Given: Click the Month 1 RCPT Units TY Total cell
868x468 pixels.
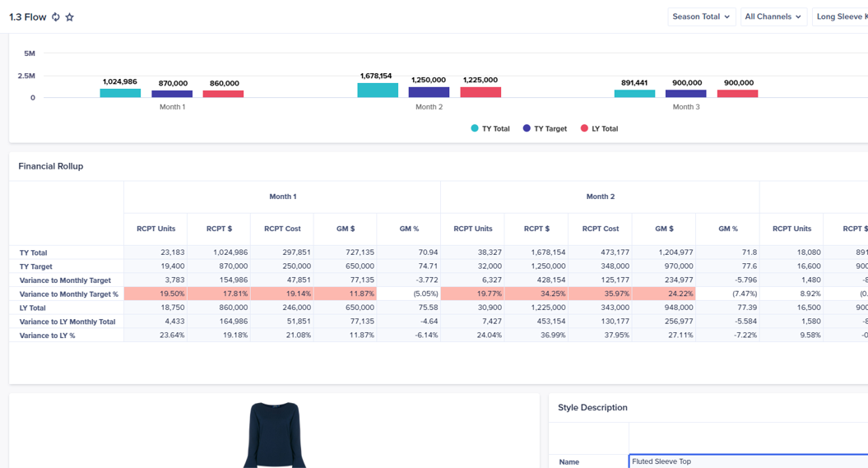Looking at the screenshot, I should point(155,253).
